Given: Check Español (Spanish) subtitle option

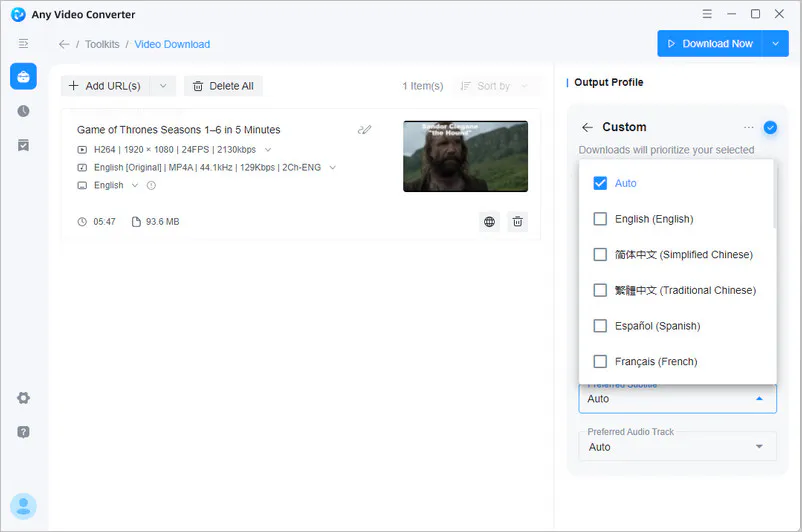Looking at the screenshot, I should (600, 326).
